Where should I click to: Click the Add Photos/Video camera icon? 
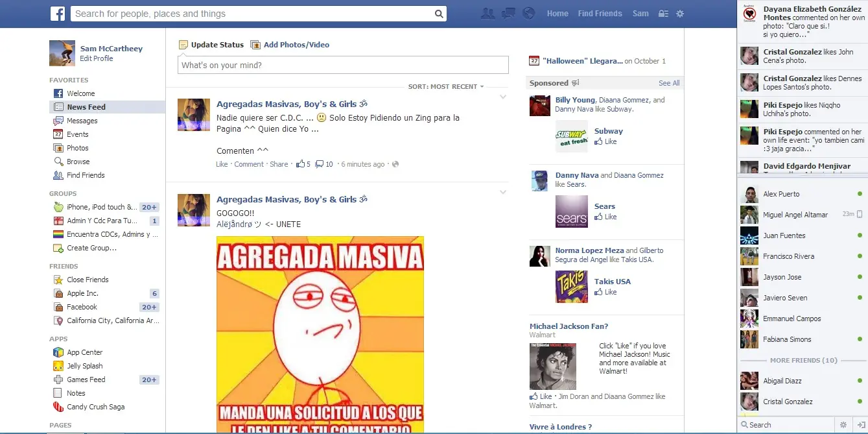coord(255,45)
